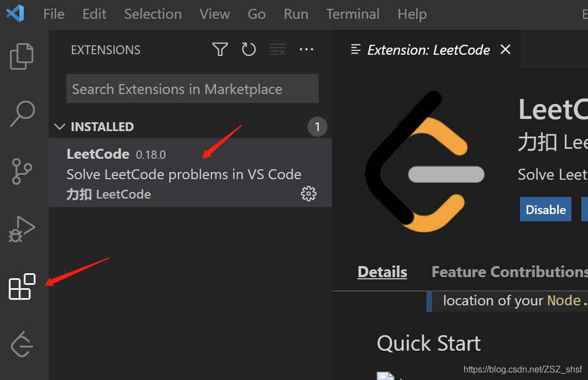Open the Search view in activity bar
Screen dimensions: 588x380
coord(23,113)
